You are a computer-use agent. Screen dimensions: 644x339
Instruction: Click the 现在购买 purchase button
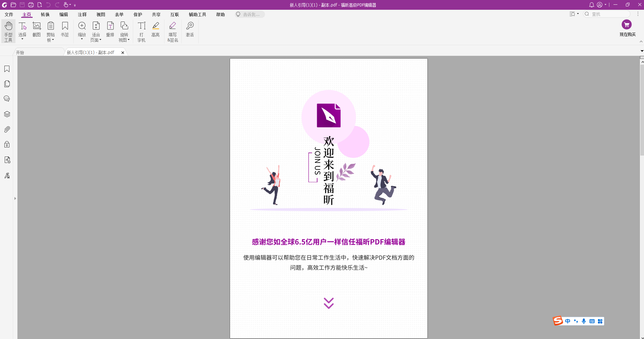627,28
